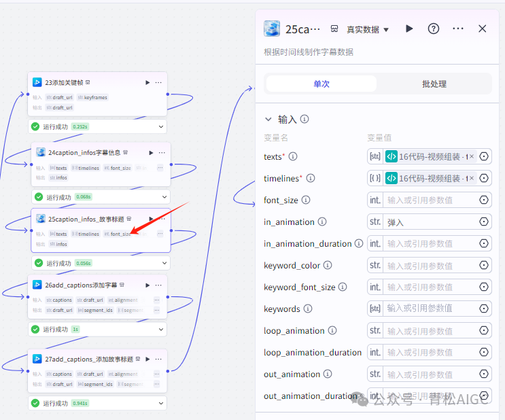Open reference picker for timelines field
The image size is (505, 420).
(484, 178)
